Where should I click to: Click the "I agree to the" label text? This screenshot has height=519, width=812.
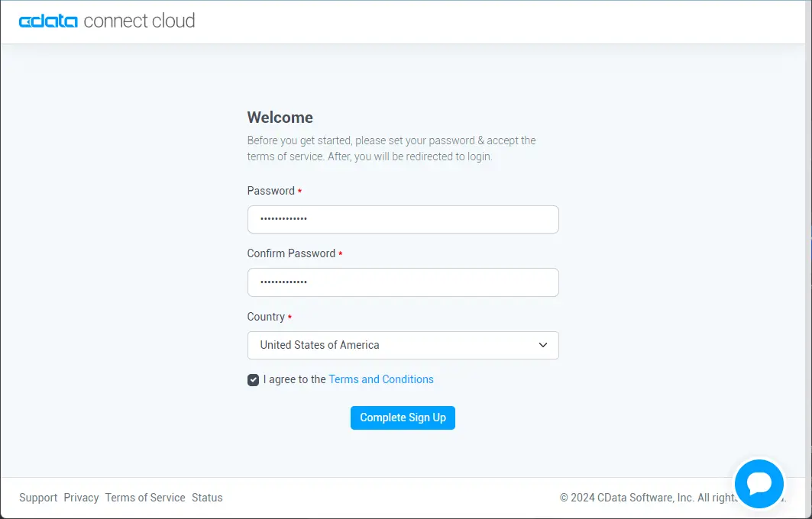pos(295,379)
